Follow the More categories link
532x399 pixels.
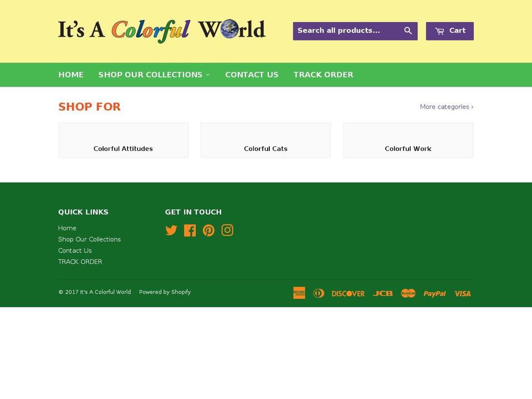(x=447, y=107)
